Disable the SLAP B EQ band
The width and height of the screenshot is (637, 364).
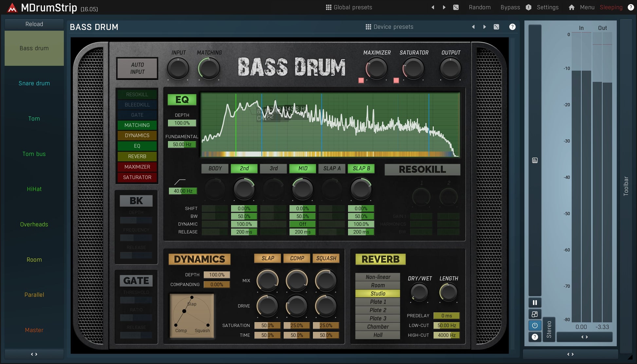tap(361, 169)
